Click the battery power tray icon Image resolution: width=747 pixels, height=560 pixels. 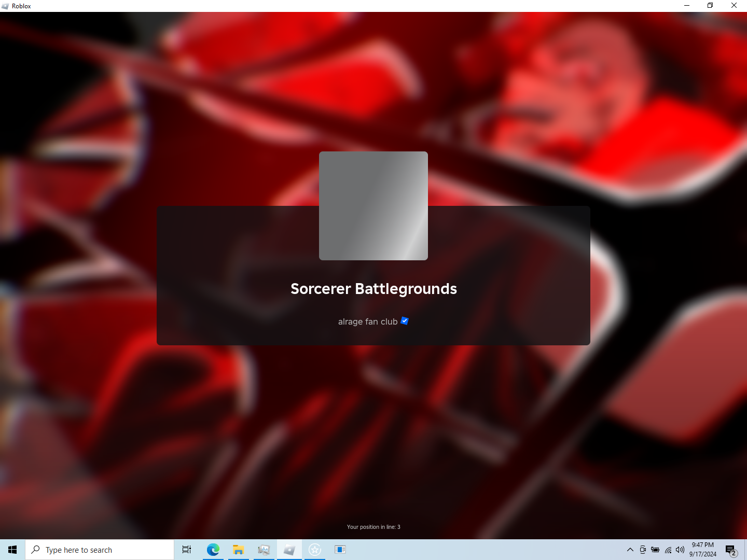coord(655,550)
